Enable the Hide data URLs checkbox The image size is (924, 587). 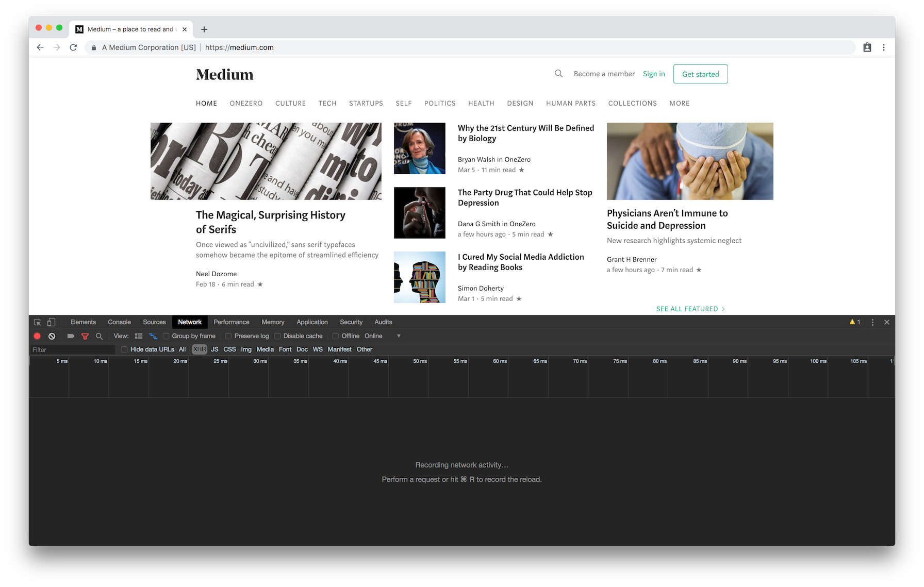click(124, 349)
